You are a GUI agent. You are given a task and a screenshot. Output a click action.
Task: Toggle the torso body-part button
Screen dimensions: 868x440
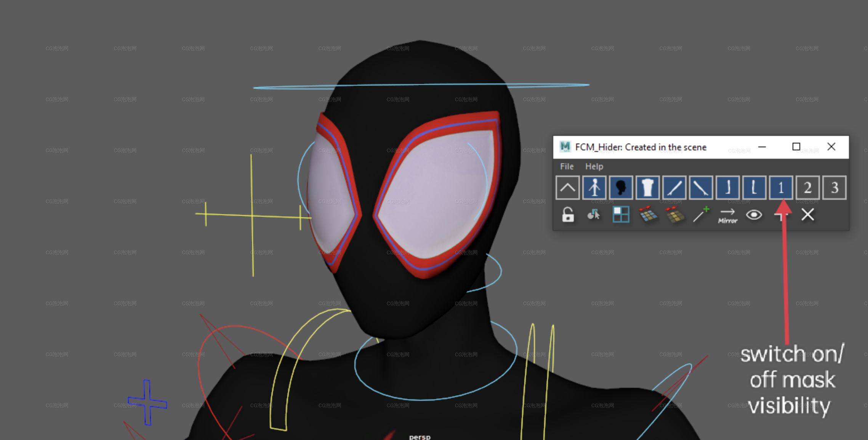pos(647,188)
